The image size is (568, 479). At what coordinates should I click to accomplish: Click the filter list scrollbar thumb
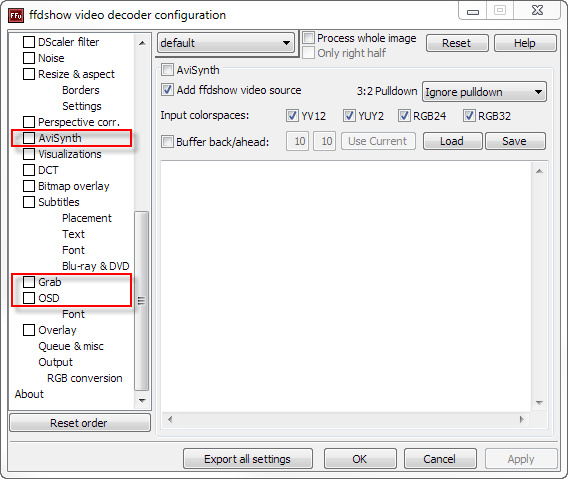coord(141,301)
